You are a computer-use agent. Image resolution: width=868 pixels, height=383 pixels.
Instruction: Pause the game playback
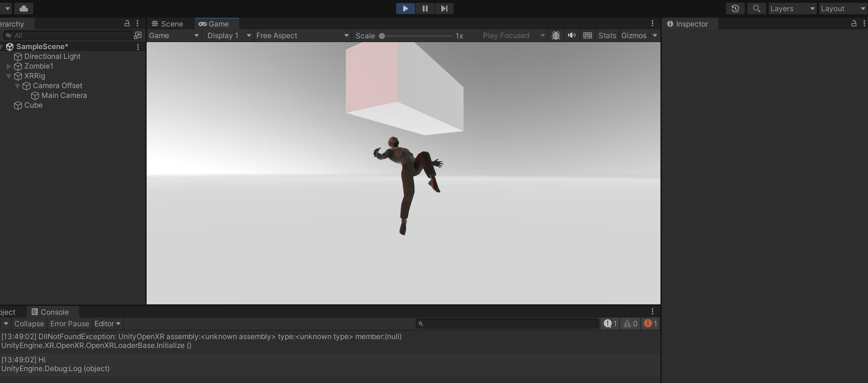[425, 9]
